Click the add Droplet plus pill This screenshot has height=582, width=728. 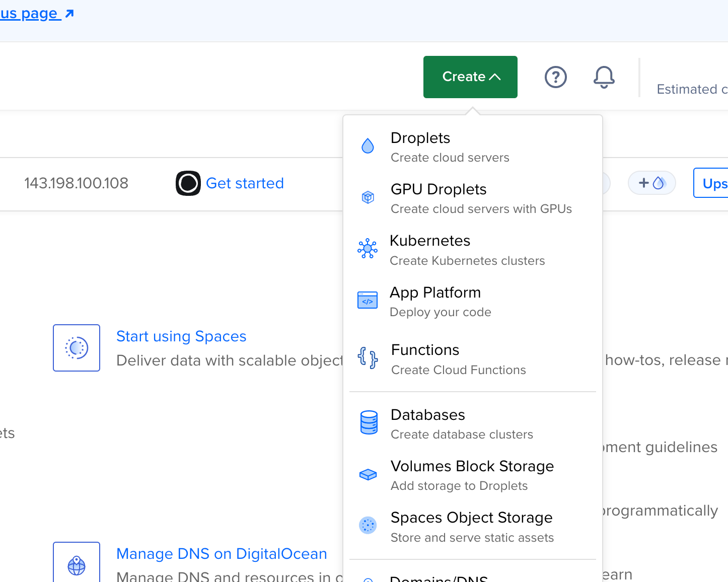pos(652,183)
